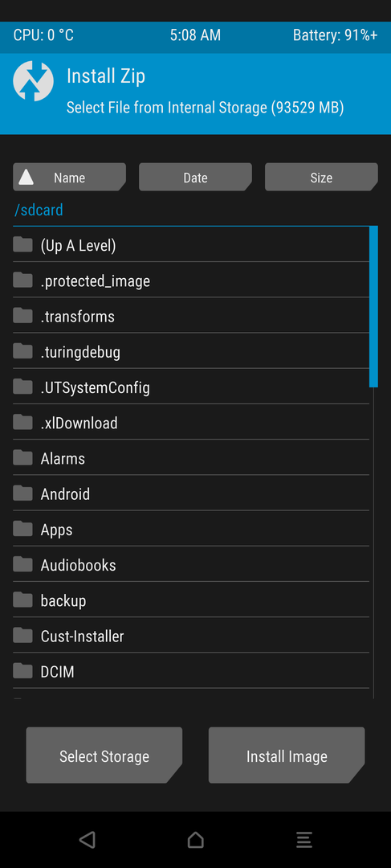
Task: Sort the file list by Size
Action: (321, 177)
